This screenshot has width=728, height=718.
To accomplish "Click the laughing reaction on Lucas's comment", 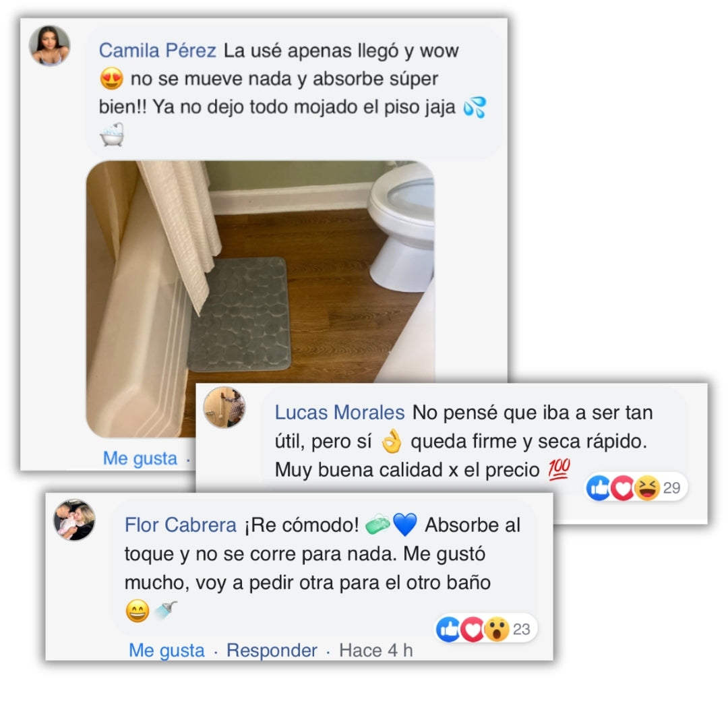I will click(647, 487).
